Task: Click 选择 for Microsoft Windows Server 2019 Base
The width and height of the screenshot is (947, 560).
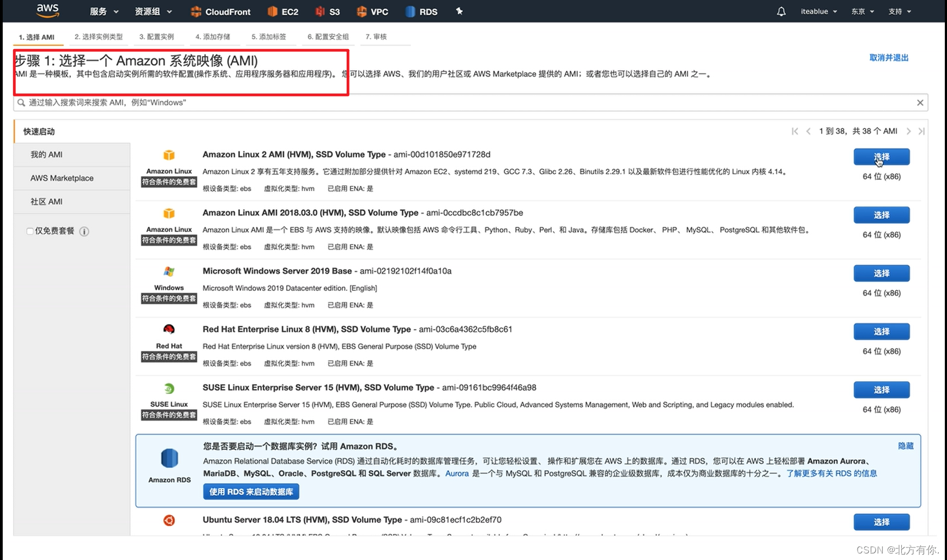Action: pos(882,273)
